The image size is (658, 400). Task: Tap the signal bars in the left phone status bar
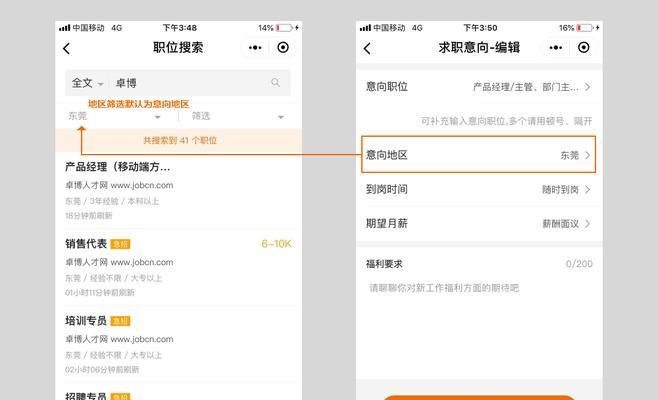(64, 28)
